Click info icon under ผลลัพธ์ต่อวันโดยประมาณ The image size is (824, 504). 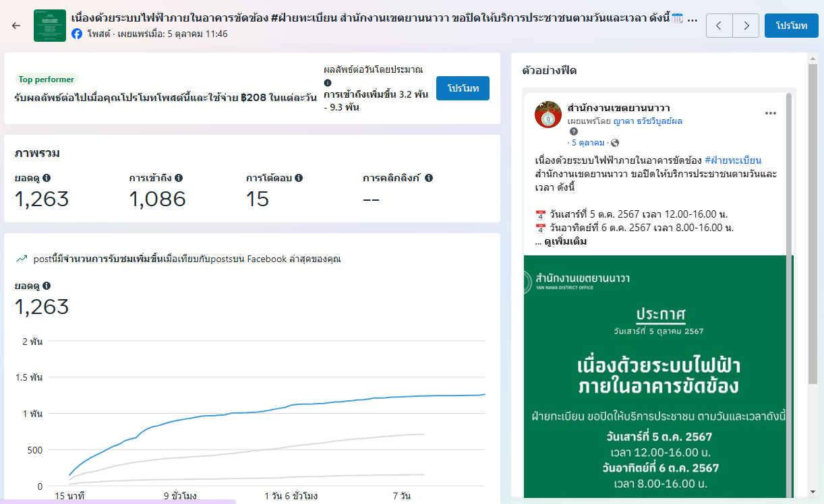[328, 82]
